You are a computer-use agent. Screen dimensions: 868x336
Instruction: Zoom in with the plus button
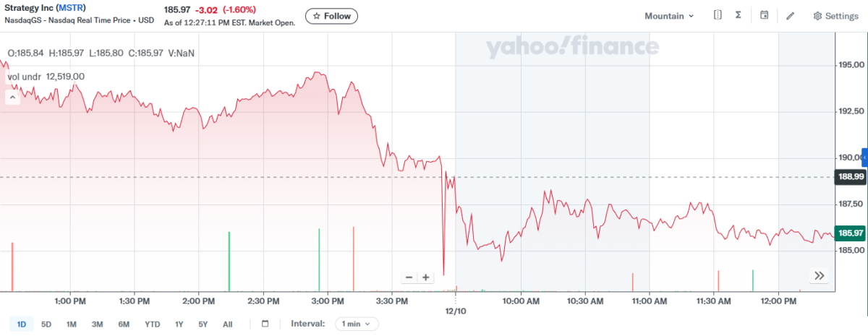[426, 277]
